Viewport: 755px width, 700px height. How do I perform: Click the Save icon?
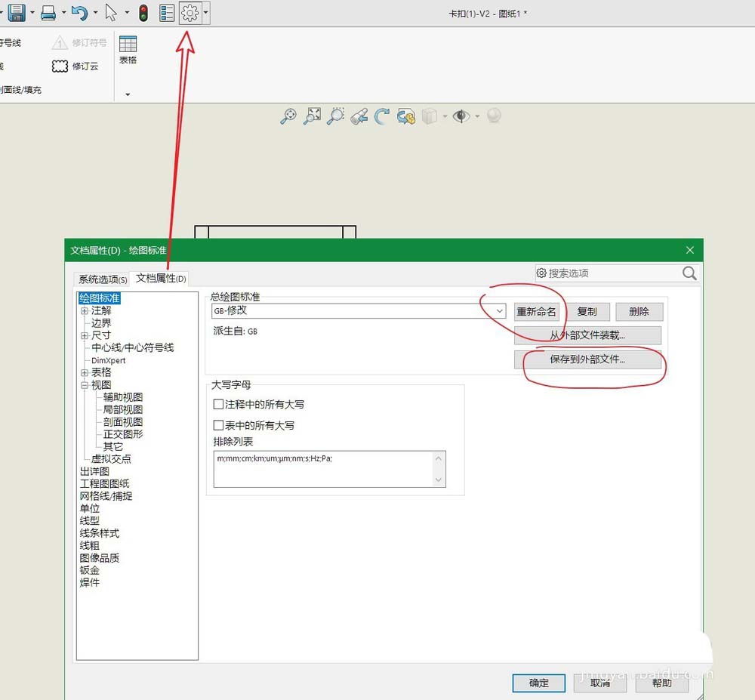pos(17,12)
